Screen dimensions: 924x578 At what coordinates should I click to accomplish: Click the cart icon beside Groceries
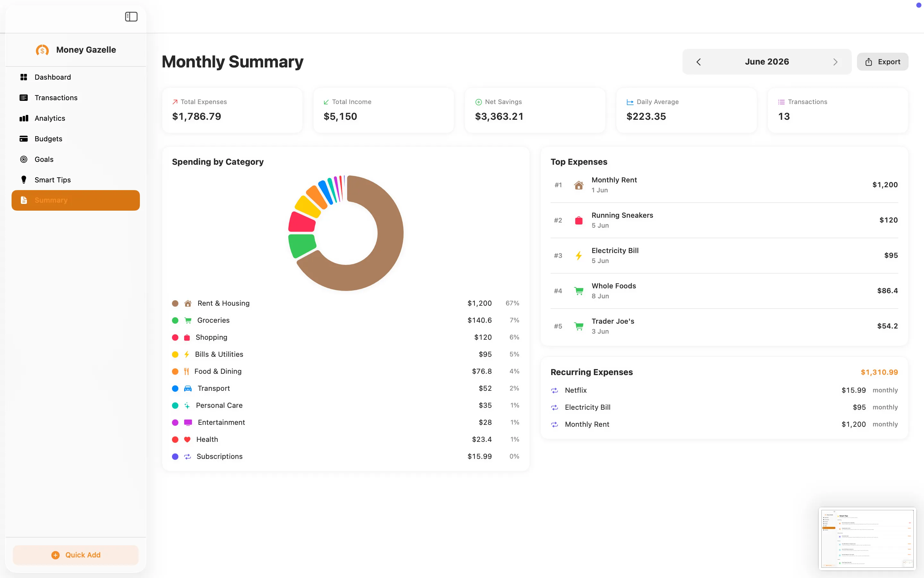coord(188,320)
